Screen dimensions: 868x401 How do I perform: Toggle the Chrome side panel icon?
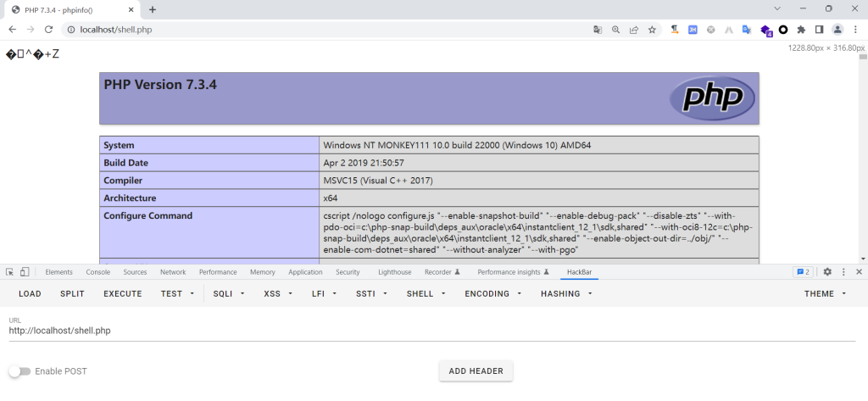819,29
